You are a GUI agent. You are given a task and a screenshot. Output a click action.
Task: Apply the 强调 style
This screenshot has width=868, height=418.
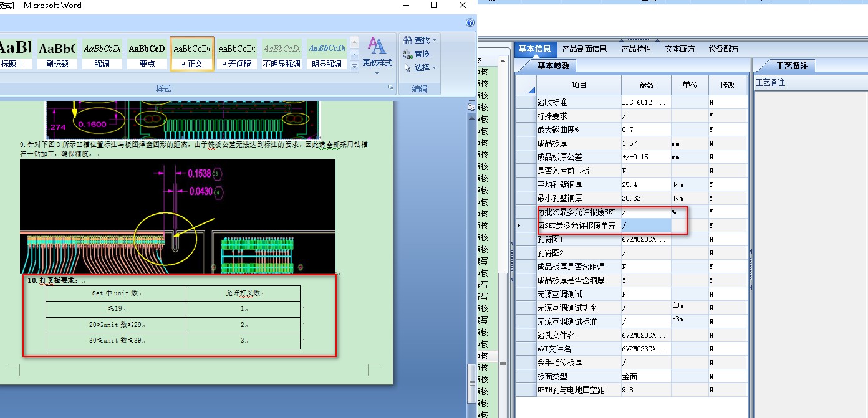pyautogui.click(x=102, y=54)
